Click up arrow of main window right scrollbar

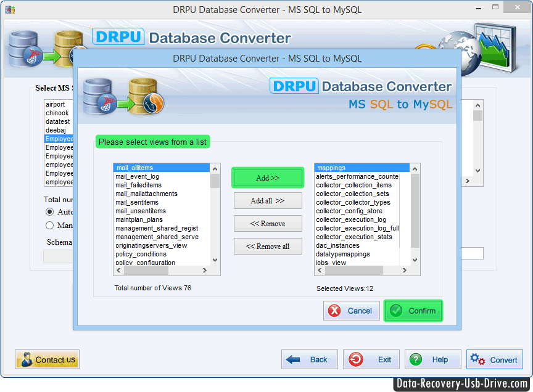coord(477,105)
